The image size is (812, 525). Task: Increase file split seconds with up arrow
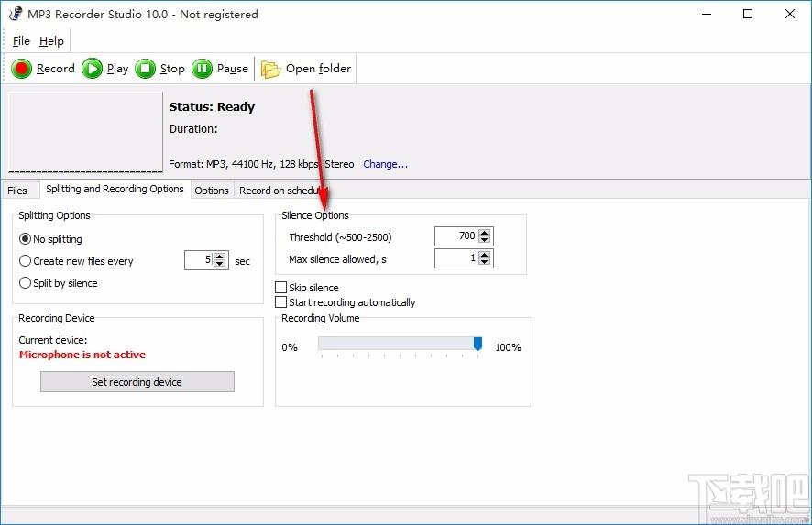[220, 257]
